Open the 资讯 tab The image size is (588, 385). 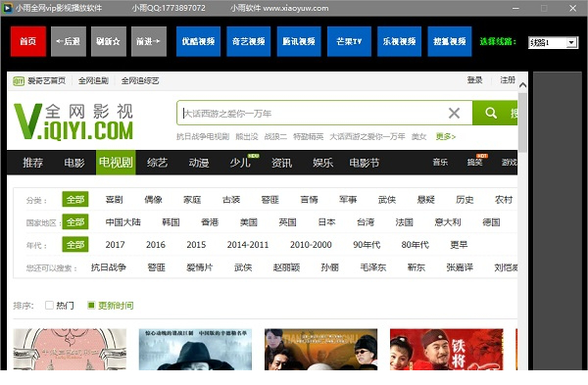click(281, 163)
